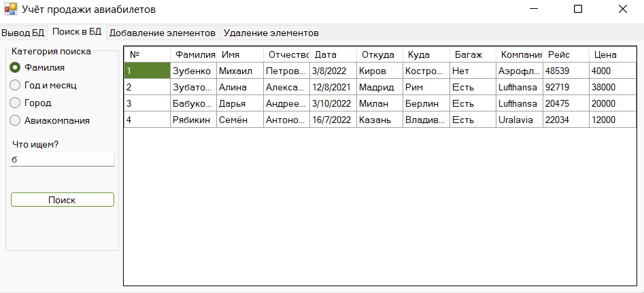Click the Lufthansa cell in row 2
Viewport: 644px width, 293px height.
tap(518, 87)
